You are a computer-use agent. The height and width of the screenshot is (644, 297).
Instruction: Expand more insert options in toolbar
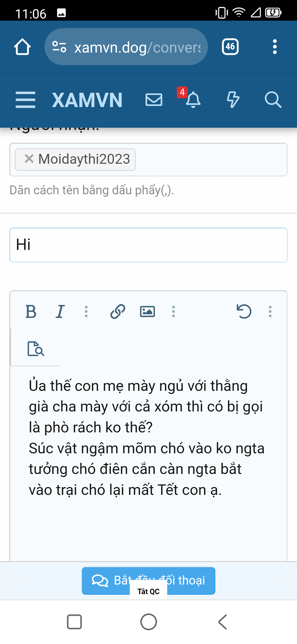pos(173,311)
